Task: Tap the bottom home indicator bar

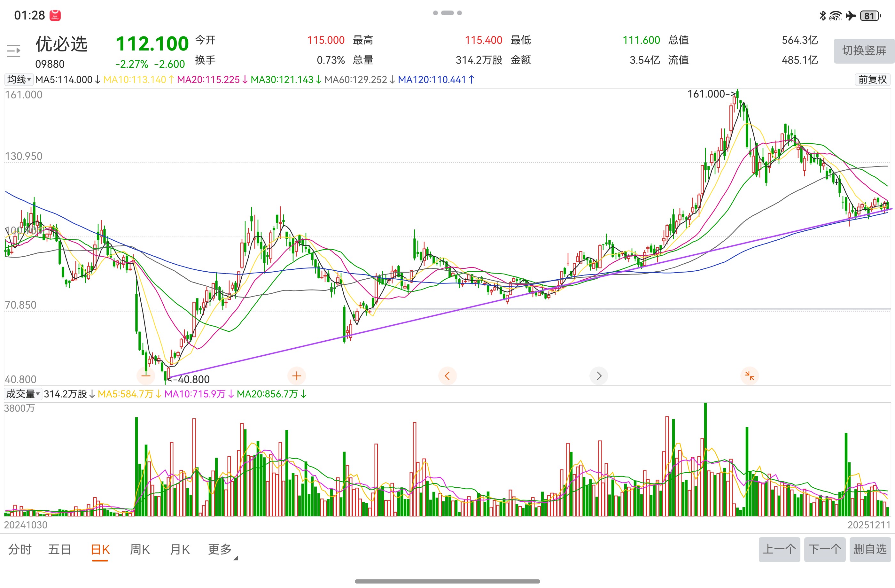Action: click(x=447, y=581)
